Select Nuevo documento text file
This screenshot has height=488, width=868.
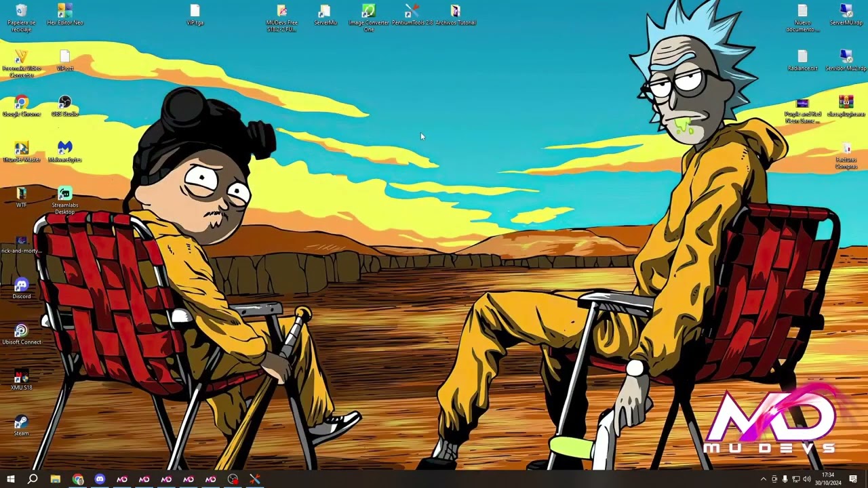click(803, 18)
